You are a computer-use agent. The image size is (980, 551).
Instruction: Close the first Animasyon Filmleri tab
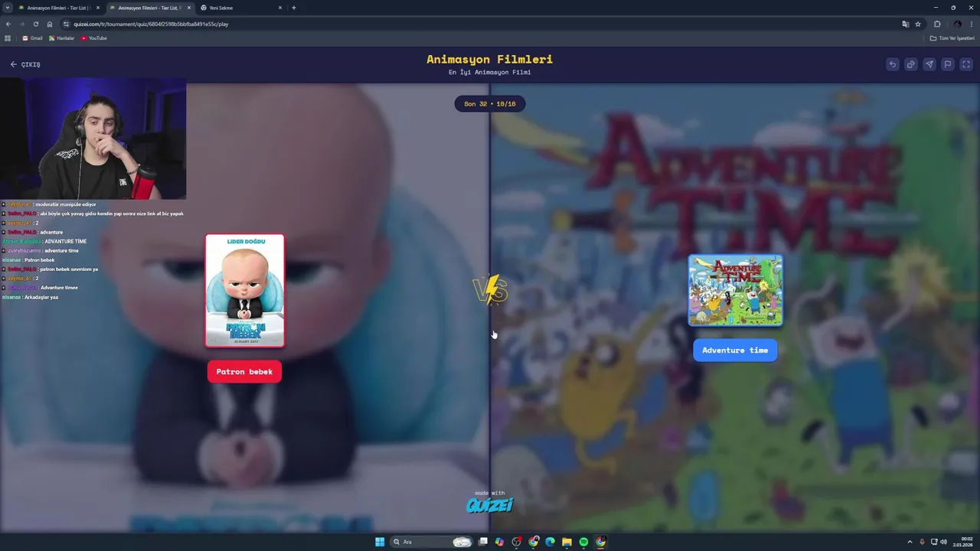point(98,8)
